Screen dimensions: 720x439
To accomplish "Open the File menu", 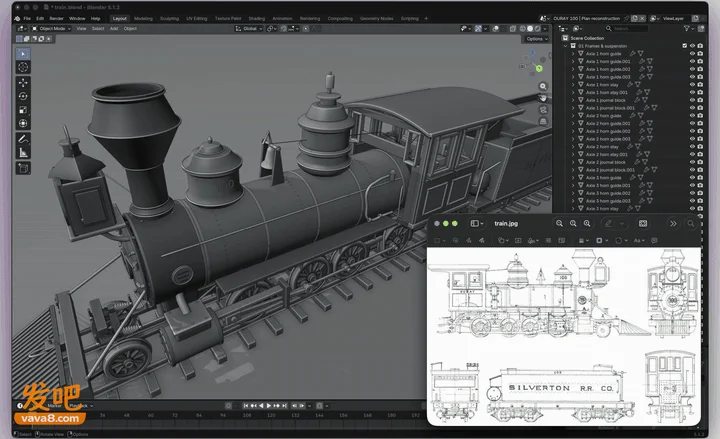I will pos(27,18).
